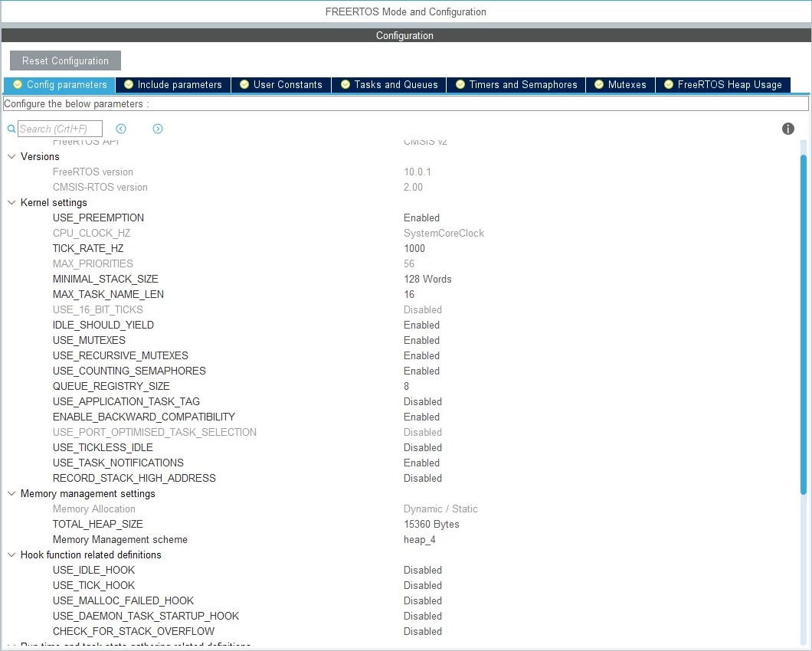Viewport: 812px width, 651px height.
Task: Select the USE_TICKLESS_IDLE parameter label
Action: pos(103,447)
